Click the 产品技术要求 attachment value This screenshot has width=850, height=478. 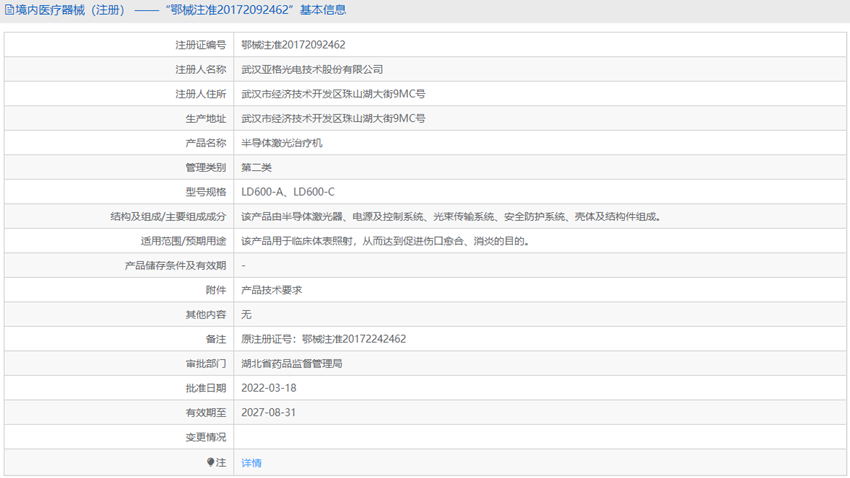click(272, 290)
